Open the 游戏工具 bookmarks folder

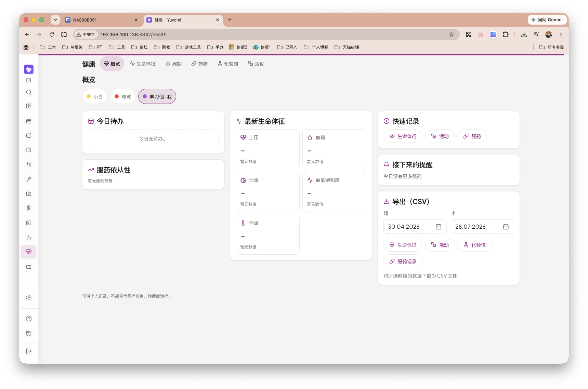[189, 47]
